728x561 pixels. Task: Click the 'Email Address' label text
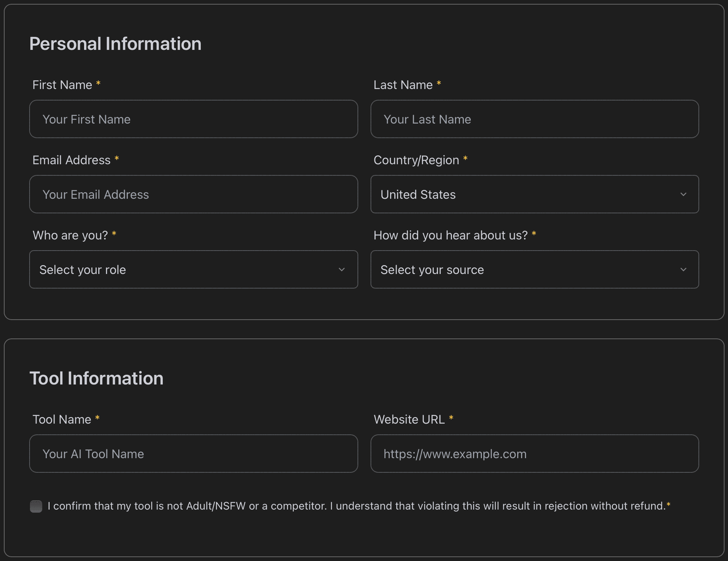(71, 160)
